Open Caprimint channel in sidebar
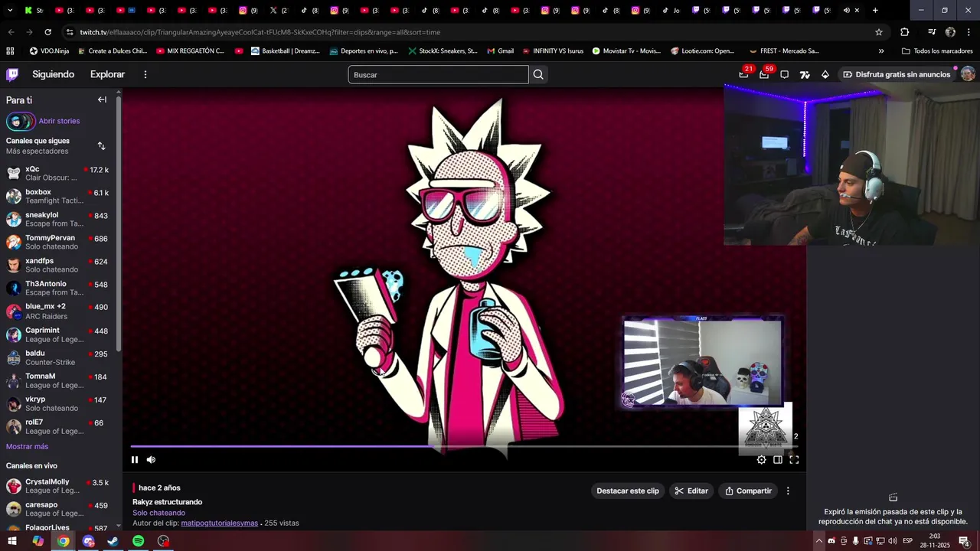 (x=59, y=334)
